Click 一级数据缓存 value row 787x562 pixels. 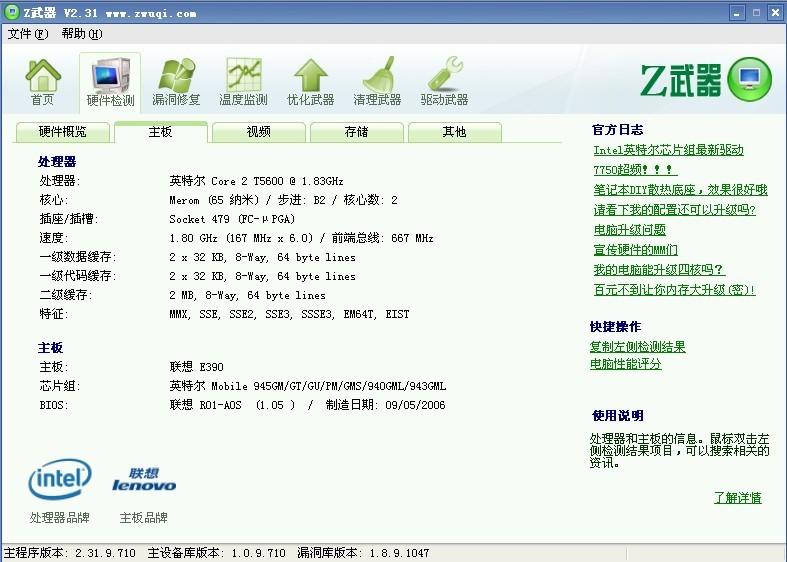coord(263,257)
